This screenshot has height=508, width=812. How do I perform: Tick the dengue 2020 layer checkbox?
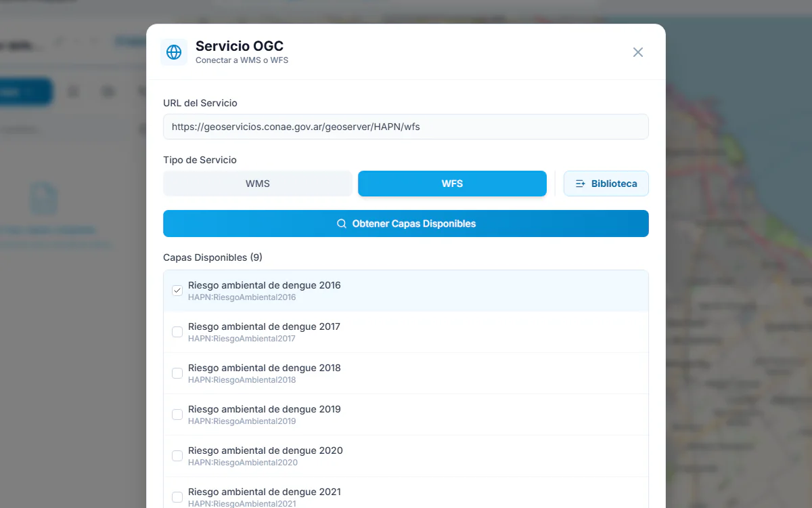point(177,456)
